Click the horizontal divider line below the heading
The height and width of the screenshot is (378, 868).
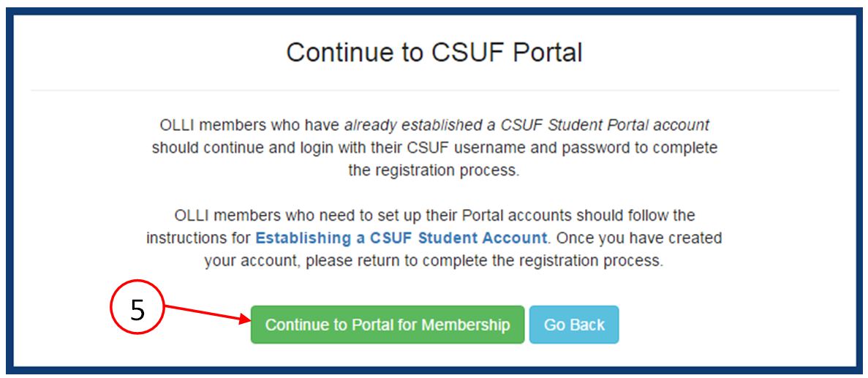pyautogui.click(x=435, y=90)
